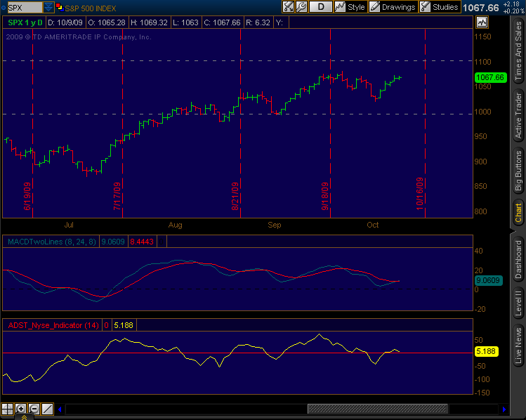Image resolution: width=526 pixels, height=420 pixels.
Task: Click the mini chart icon above price axis
Action: [x=482, y=22]
